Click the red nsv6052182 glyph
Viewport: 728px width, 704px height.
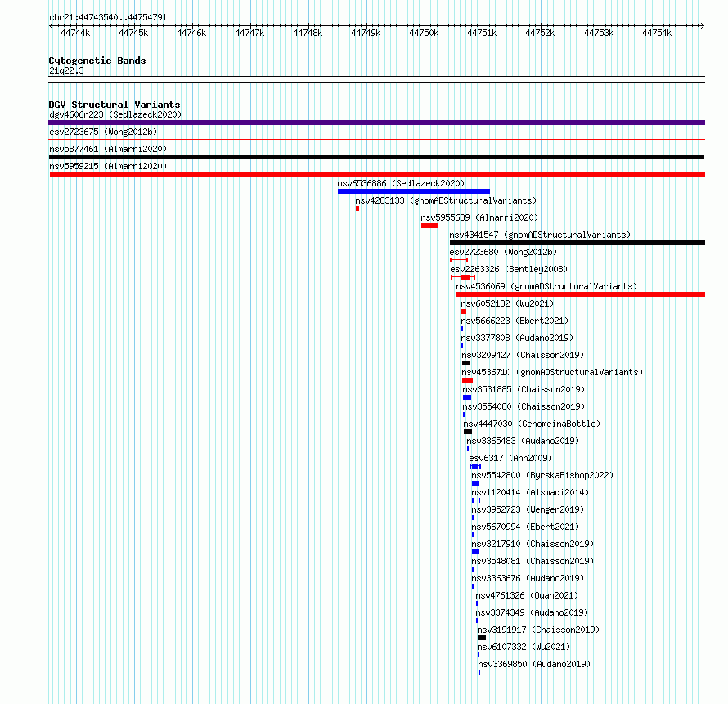click(464, 312)
